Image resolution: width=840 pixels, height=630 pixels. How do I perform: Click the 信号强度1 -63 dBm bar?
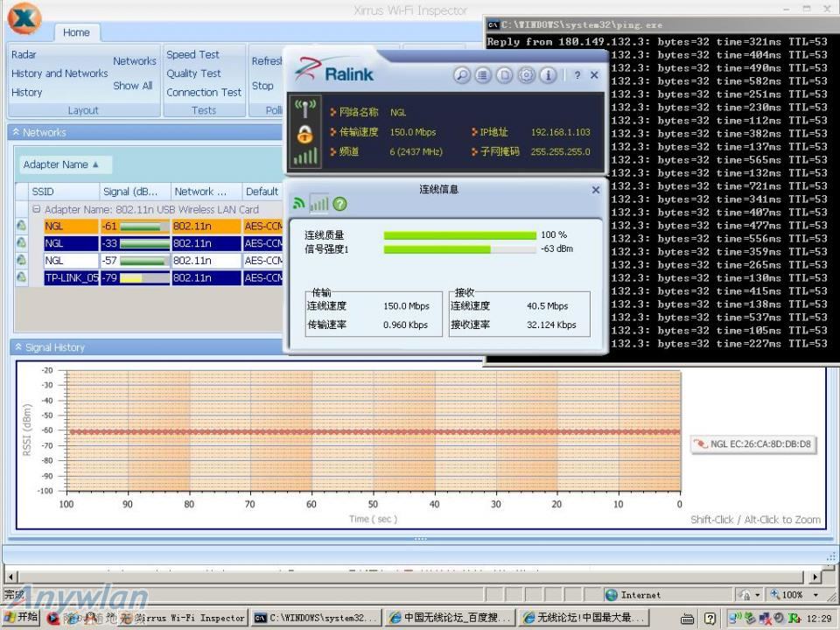point(459,249)
